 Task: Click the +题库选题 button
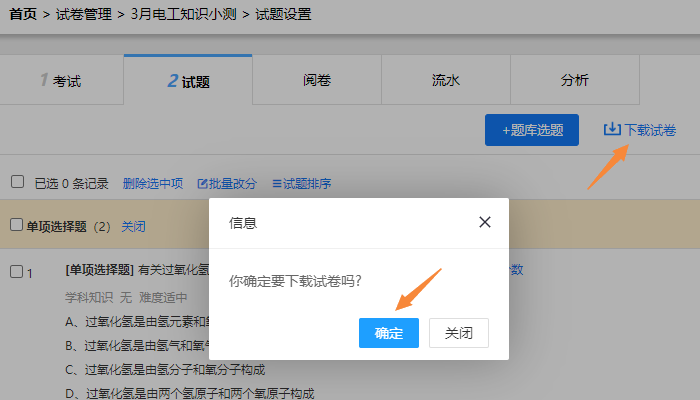(x=532, y=130)
